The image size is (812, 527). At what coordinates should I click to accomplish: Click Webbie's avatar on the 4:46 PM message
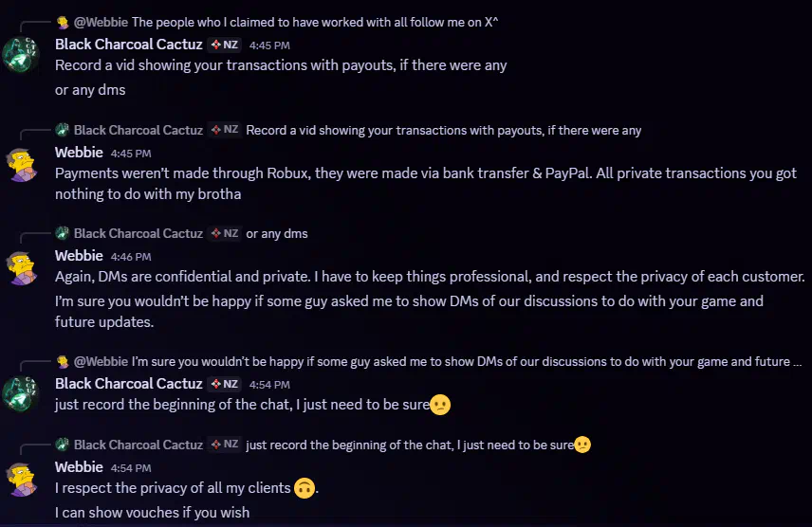pyautogui.click(x=22, y=268)
